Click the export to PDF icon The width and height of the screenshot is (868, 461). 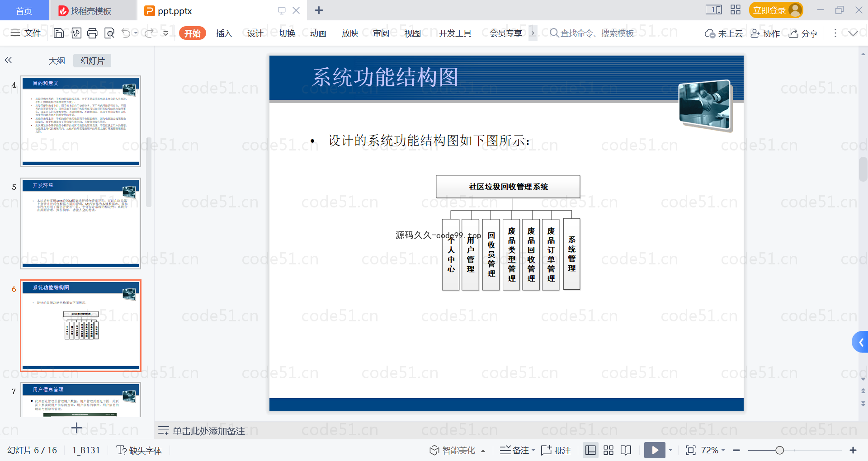click(76, 33)
